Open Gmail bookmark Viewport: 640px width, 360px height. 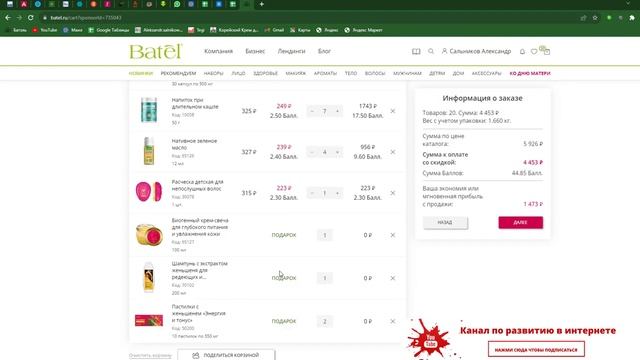click(x=274, y=30)
